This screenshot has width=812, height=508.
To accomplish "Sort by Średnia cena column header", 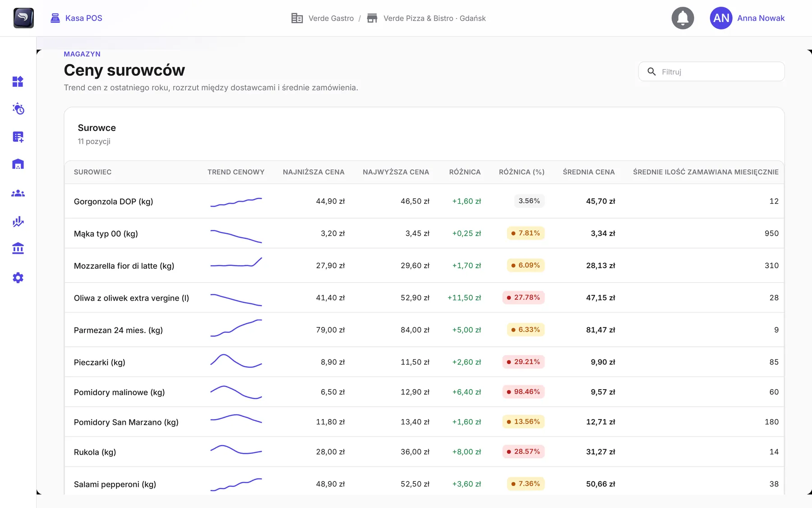I will coord(589,172).
